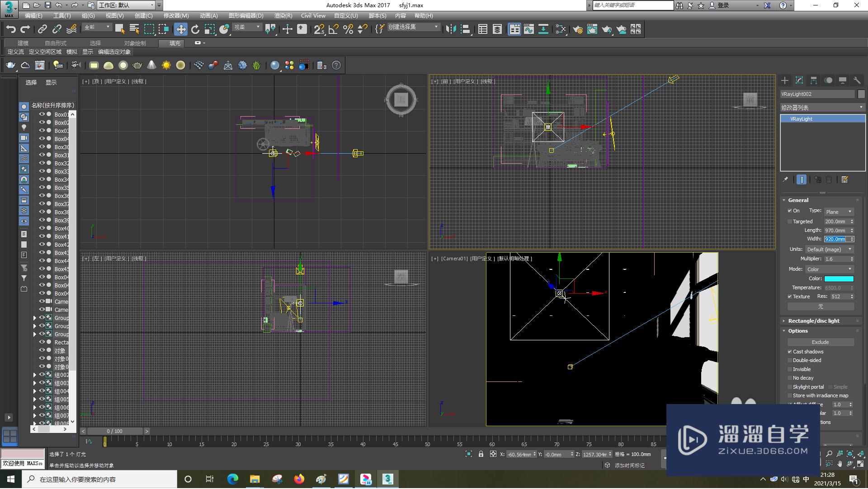Screen dimensions: 868x489
Task: Open the Create command panel tab
Action: click(785, 80)
